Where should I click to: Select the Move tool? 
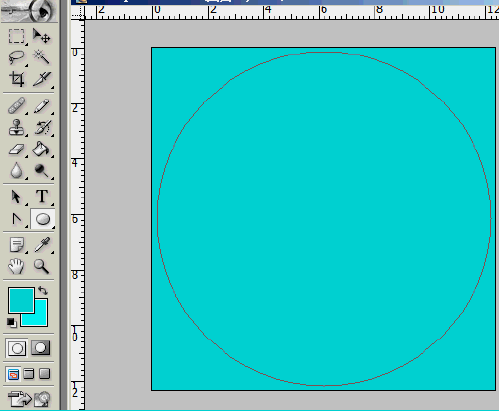pos(42,36)
